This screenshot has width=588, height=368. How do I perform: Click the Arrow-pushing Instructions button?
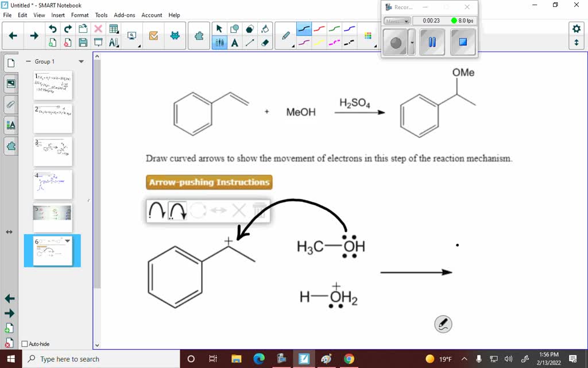tap(208, 182)
